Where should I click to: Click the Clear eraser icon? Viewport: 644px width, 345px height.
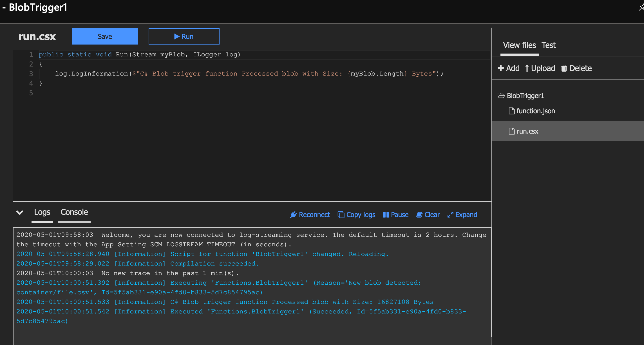click(x=419, y=215)
